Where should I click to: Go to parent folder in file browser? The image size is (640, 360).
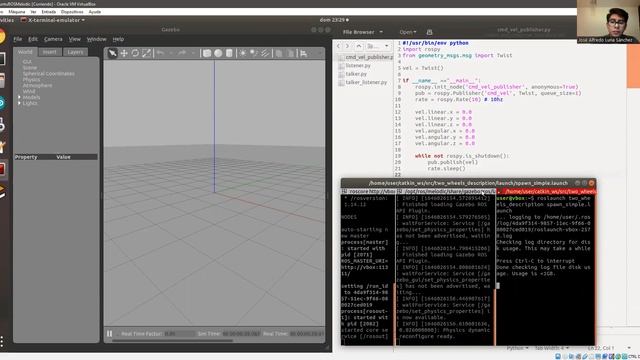pyautogui.click(x=359, y=46)
